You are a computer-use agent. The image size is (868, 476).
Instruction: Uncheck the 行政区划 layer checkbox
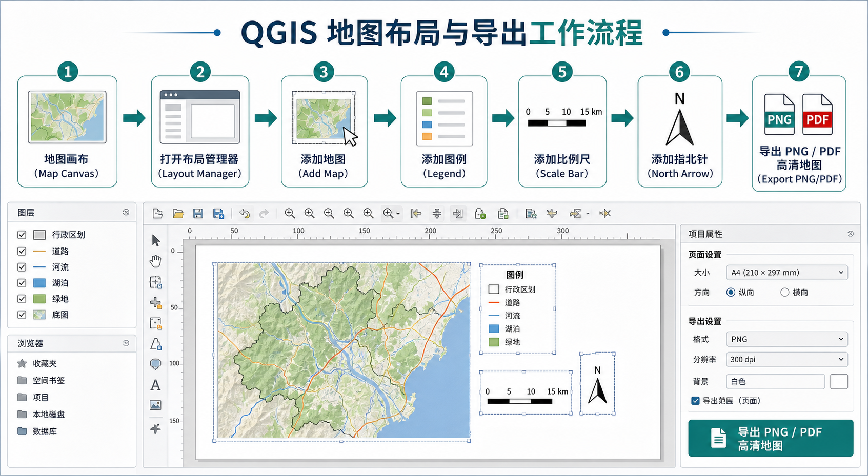tap(22, 235)
